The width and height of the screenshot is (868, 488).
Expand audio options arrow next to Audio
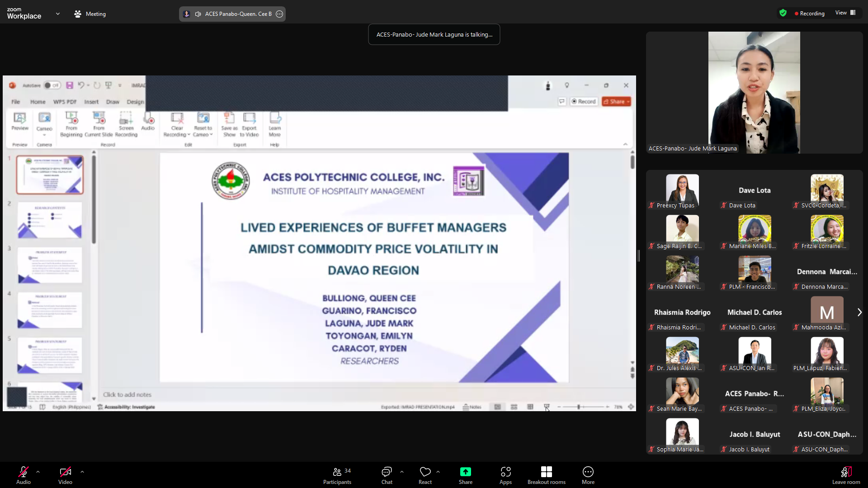pyautogui.click(x=38, y=472)
